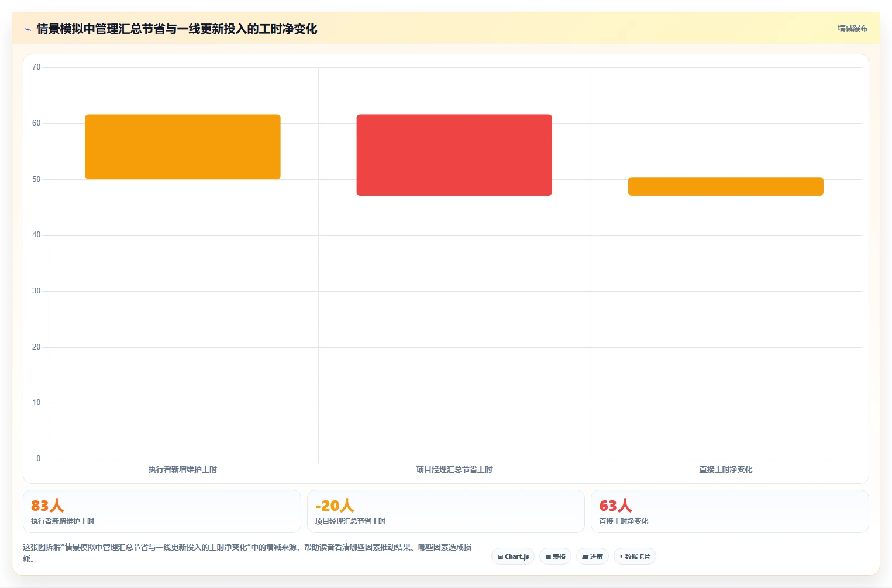Select the 进度 tag chip

[x=593, y=556]
